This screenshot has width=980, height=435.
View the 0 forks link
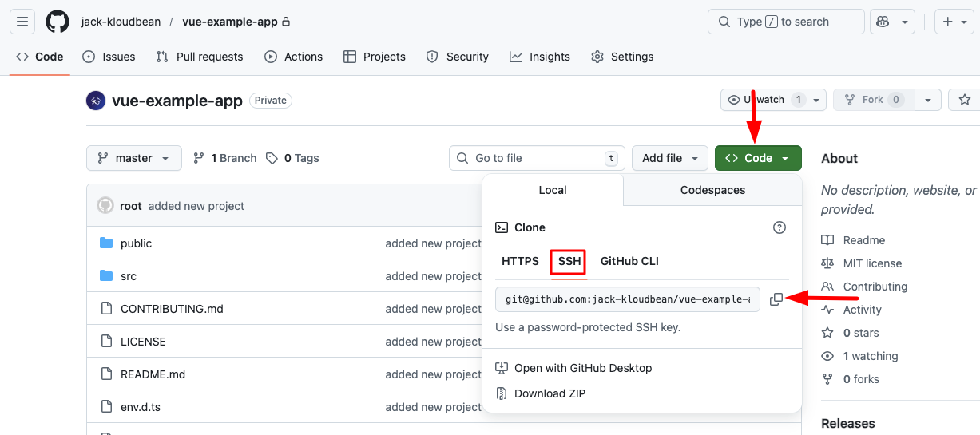851,379
